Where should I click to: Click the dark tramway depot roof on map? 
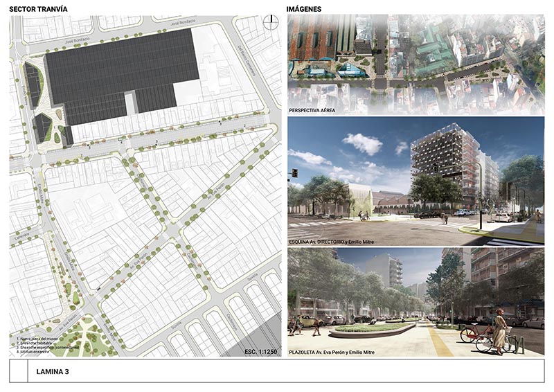(118, 76)
